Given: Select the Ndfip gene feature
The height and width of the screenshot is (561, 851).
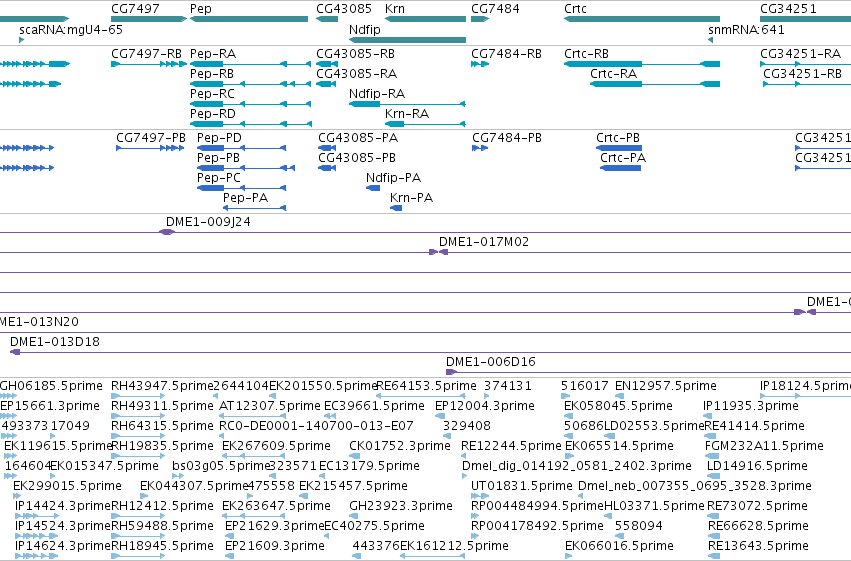Looking at the screenshot, I should point(408,40).
